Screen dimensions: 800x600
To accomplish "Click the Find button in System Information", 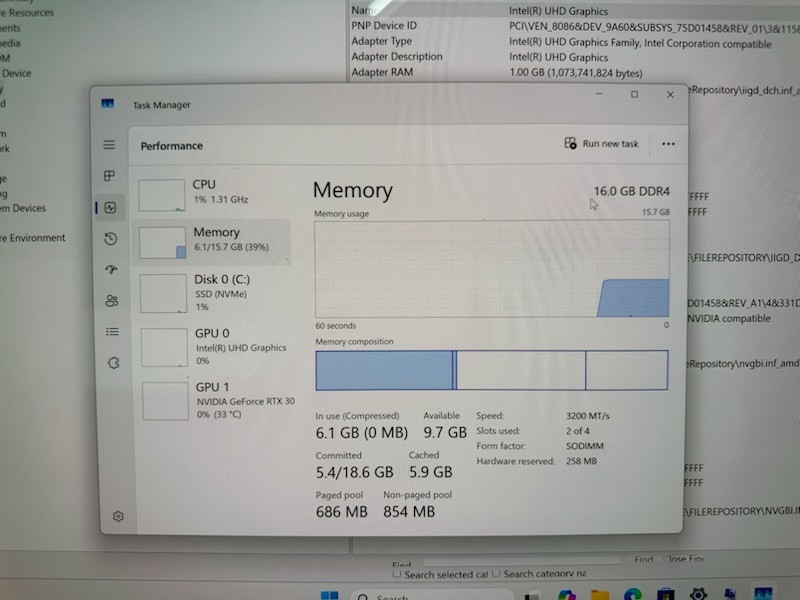I will click(643, 560).
